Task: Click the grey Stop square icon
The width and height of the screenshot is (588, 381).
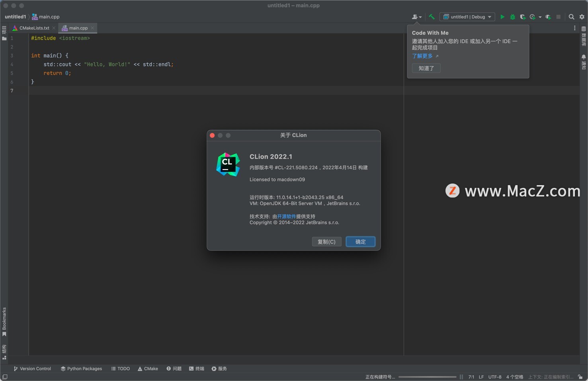Action: pyautogui.click(x=559, y=17)
